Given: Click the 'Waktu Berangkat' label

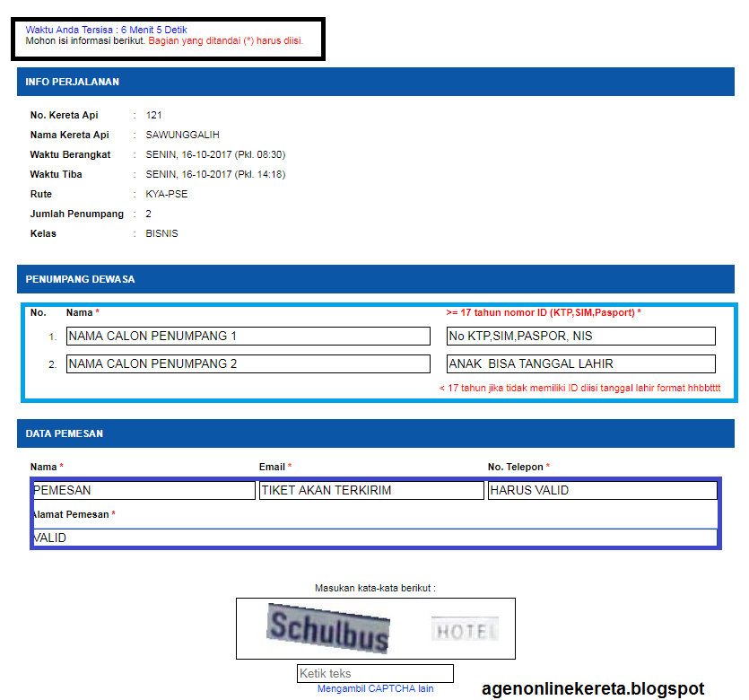Looking at the screenshot, I should click(70, 155).
